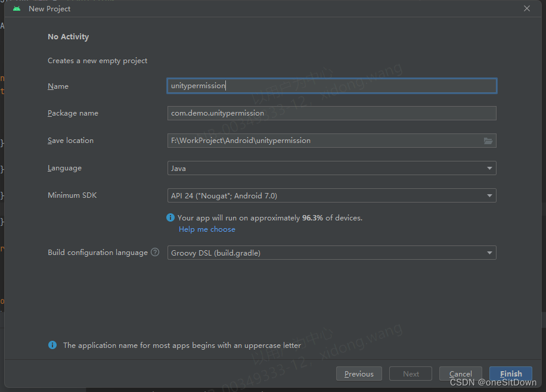This screenshot has width=546, height=392.
Task: Open the 'Help me choose' link
Action: pyautogui.click(x=207, y=229)
